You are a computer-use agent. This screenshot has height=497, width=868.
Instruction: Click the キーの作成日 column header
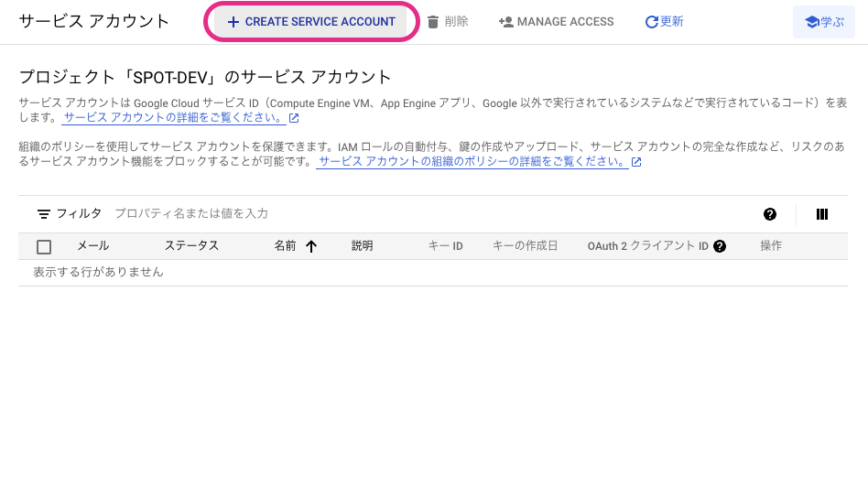click(x=525, y=246)
